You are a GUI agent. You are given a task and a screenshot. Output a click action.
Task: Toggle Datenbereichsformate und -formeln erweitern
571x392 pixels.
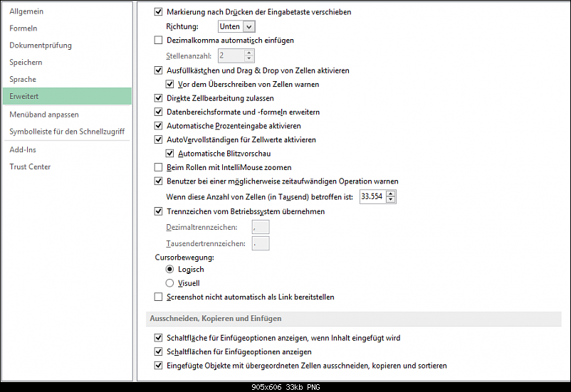[x=158, y=112]
